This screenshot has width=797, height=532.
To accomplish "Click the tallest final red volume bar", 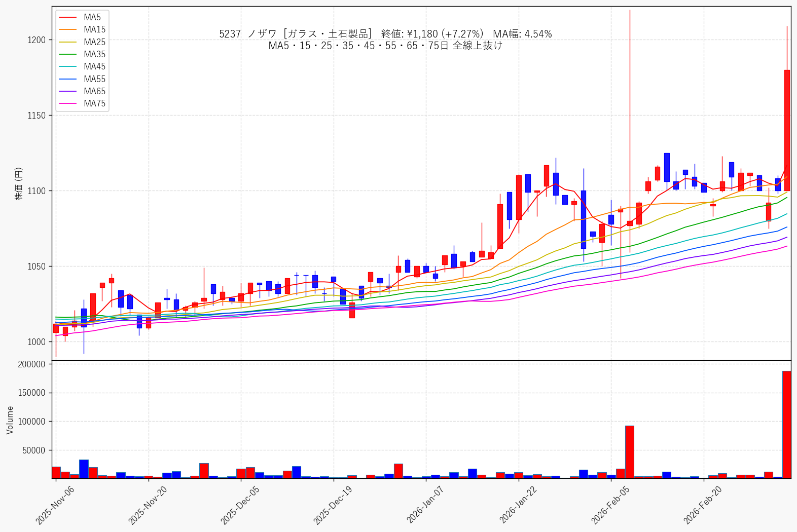I will (787, 425).
